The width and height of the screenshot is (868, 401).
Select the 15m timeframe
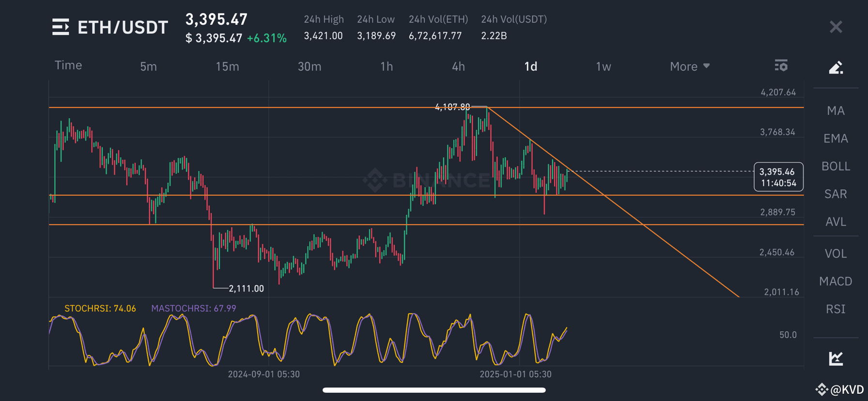(x=227, y=66)
